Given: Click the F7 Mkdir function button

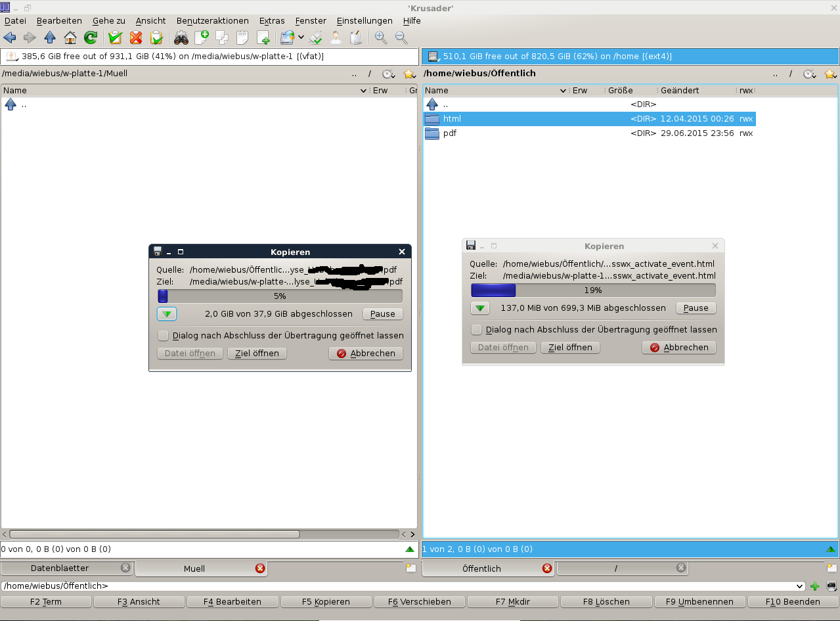Looking at the screenshot, I should click(x=512, y=601).
